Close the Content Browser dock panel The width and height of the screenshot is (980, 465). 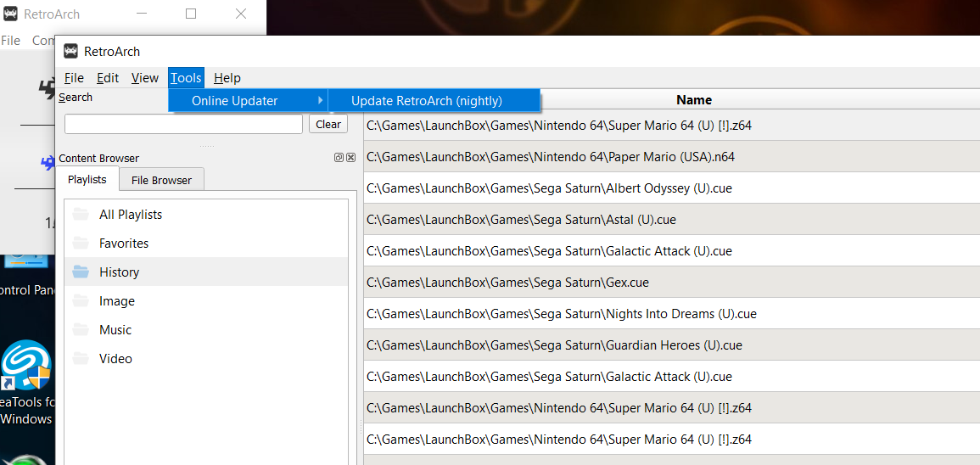point(350,158)
